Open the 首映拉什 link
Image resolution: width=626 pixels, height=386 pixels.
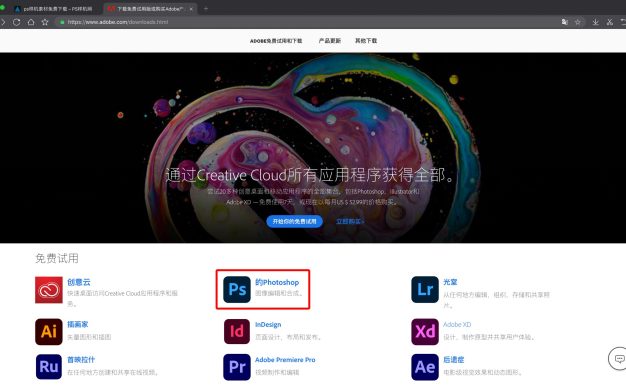[x=81, y=360]
